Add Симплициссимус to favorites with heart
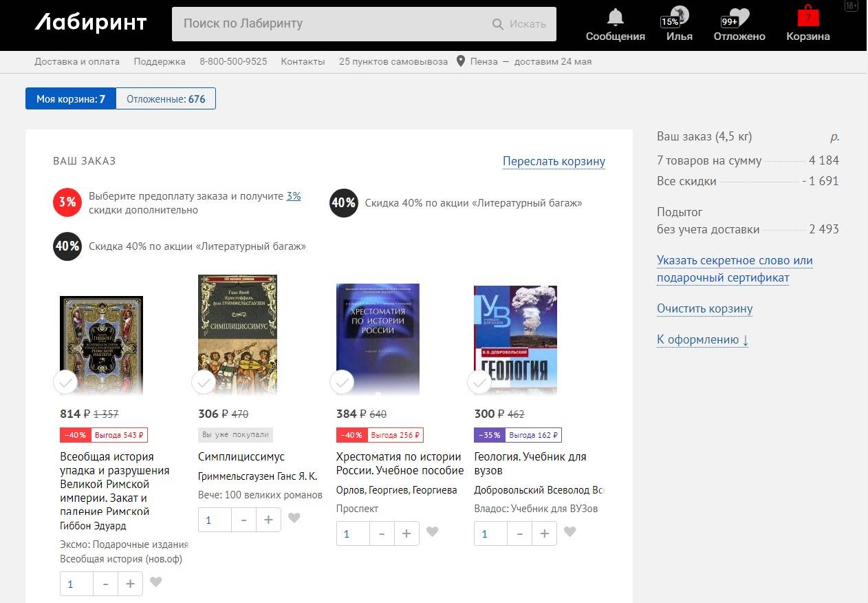 [294, 518]
